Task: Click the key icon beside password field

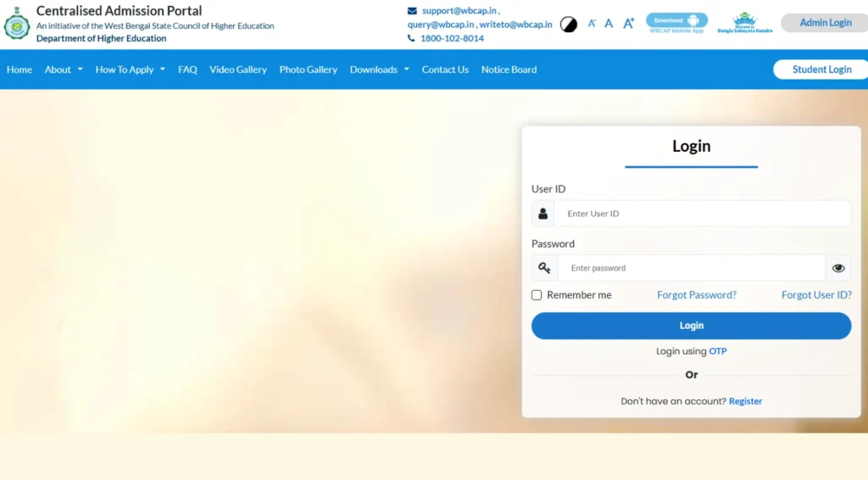Action: [x=545, y=268]
